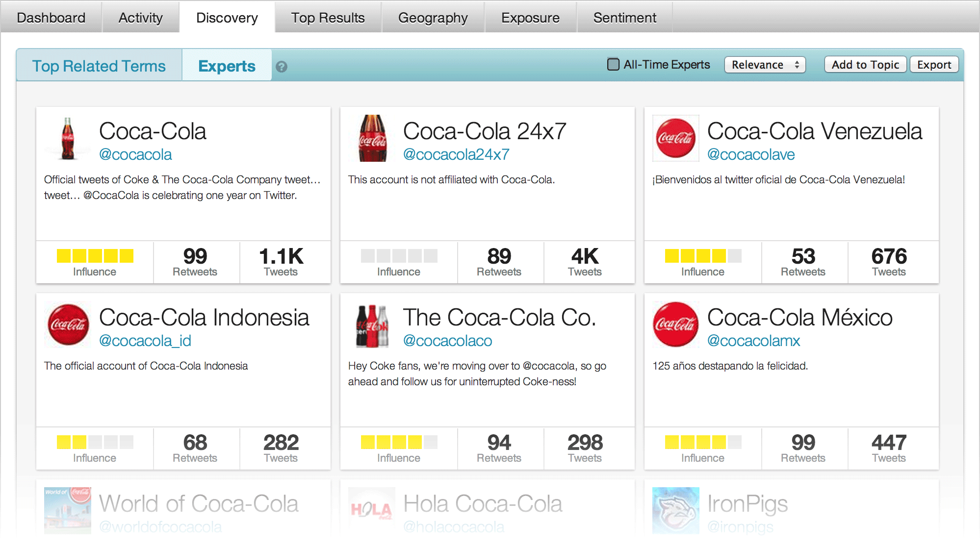Open the Coca-Cola bottle avatar
This screenshot has width=980, height=548.
click(68, 138)
